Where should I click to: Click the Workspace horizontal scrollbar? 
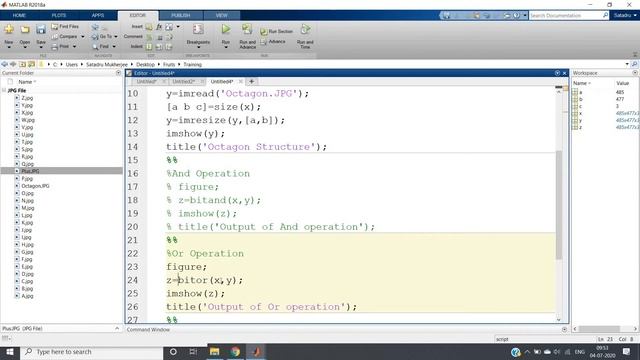[x=599, y=329]
